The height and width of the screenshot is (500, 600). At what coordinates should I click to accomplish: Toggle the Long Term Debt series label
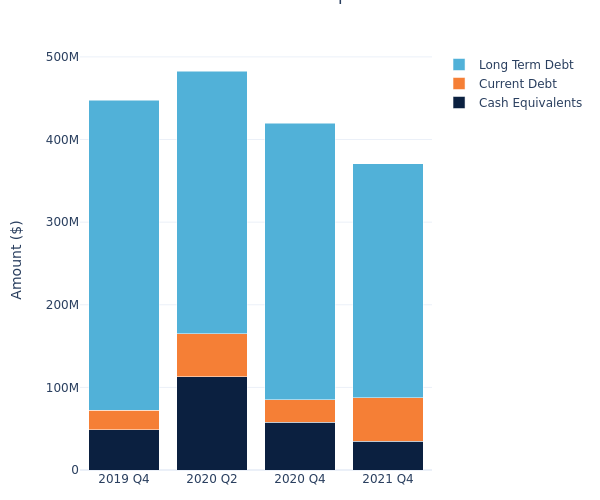pos(525,65)
